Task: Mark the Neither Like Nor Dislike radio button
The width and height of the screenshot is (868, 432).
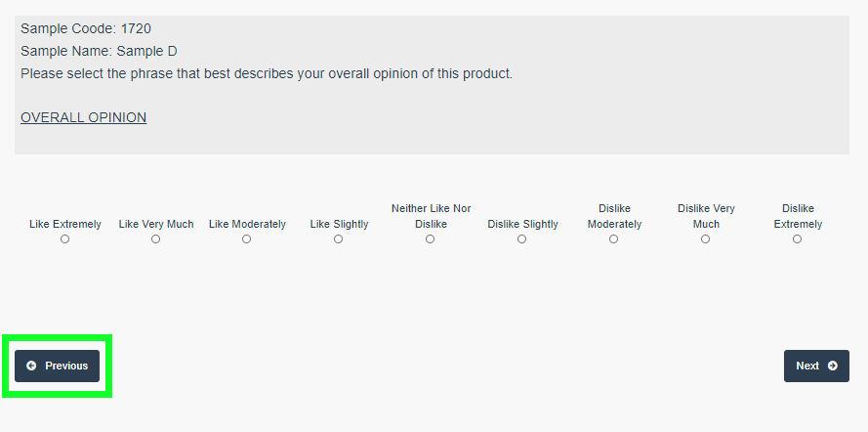Action: click(431, 239)
